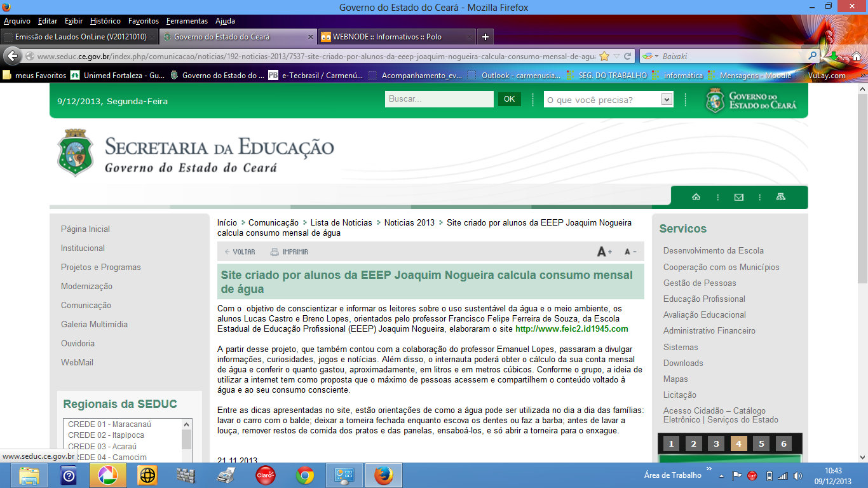
Task: Open the Editar menu
Action: pyautogui.click(x=48, y=21)
